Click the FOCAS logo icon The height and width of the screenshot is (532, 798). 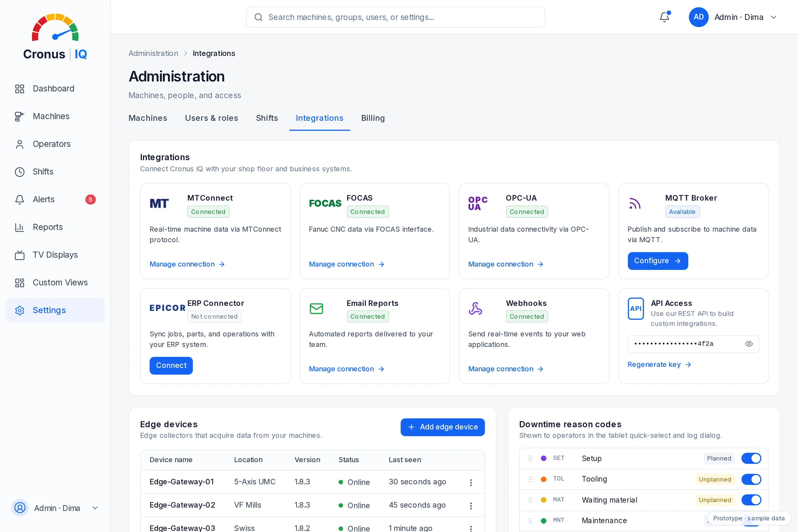click(x=325, y=203)
